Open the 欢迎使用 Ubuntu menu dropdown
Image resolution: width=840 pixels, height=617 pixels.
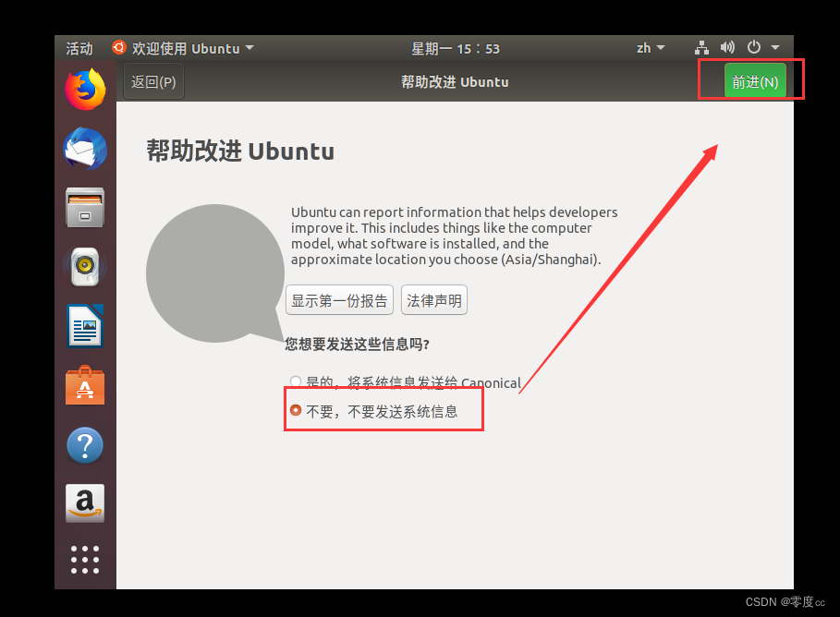pos(181,47)
